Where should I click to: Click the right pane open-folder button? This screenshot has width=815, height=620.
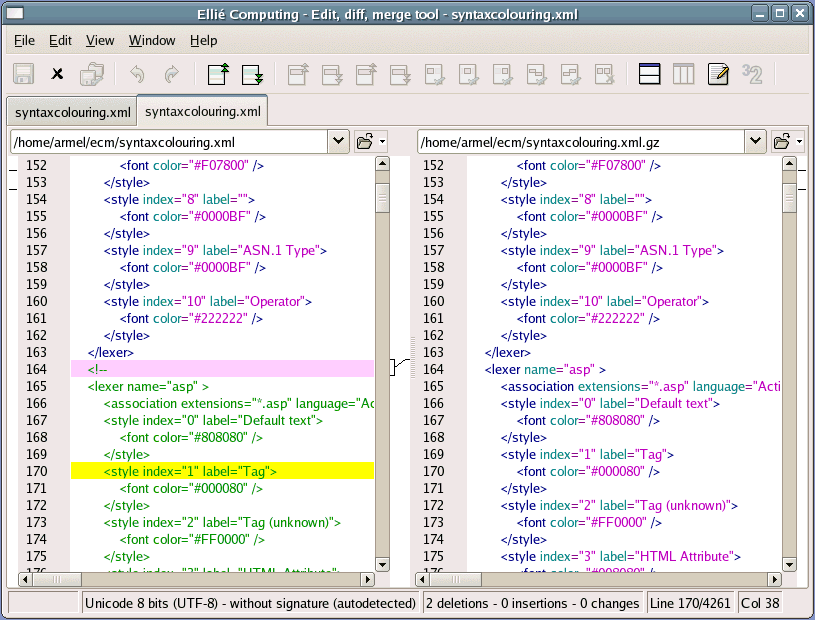point(782,141)
